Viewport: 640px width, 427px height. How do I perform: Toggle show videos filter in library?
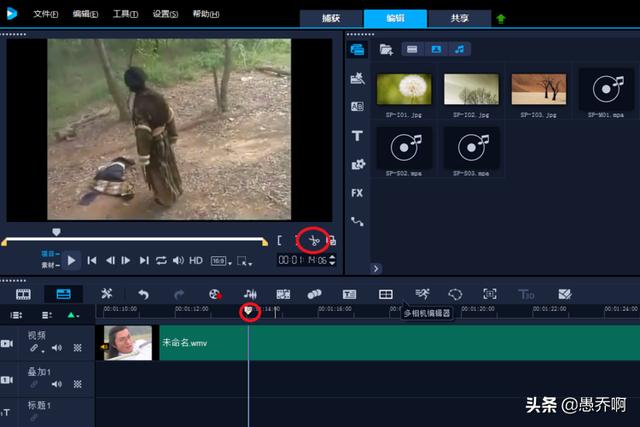click(412, 49)
